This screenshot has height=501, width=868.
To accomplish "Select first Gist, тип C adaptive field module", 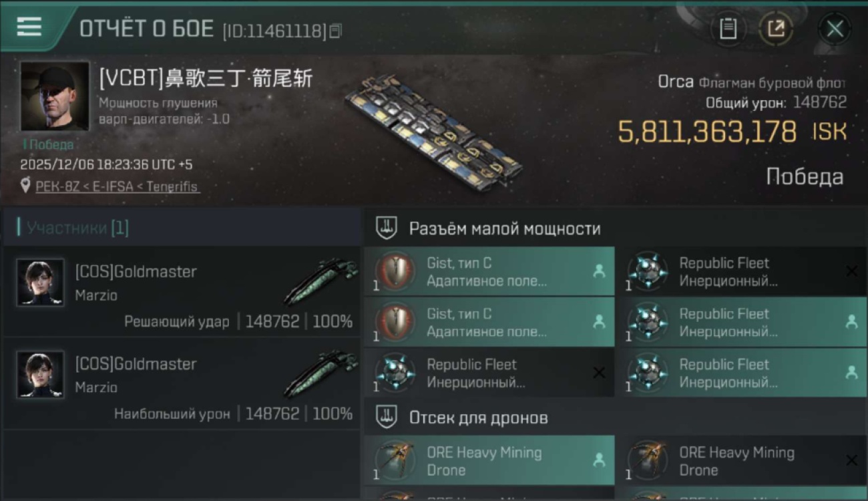I will [489, 271].
